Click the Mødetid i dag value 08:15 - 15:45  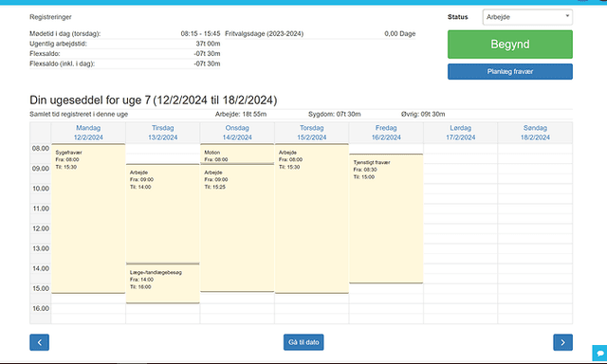[200, 34]
